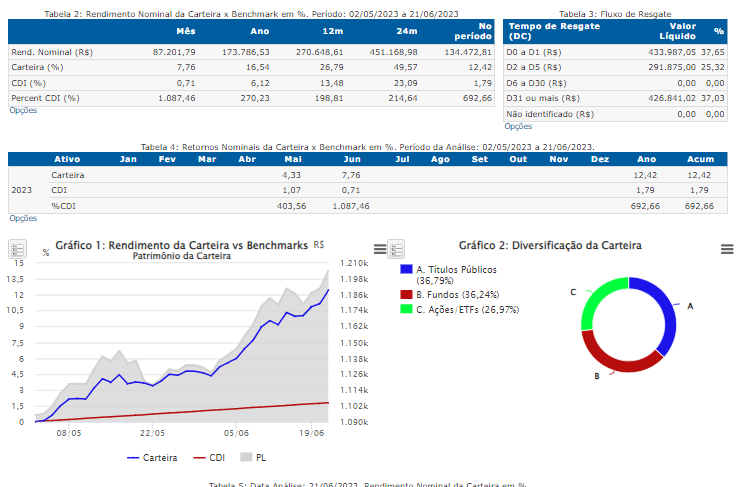Open Opções link below Tabela 4

(x=22, y=218)
